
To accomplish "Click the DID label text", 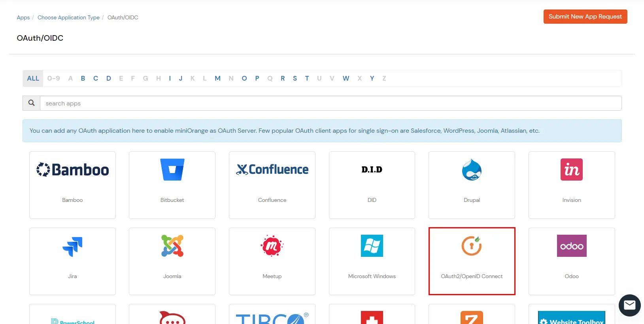I will point(372,200).
